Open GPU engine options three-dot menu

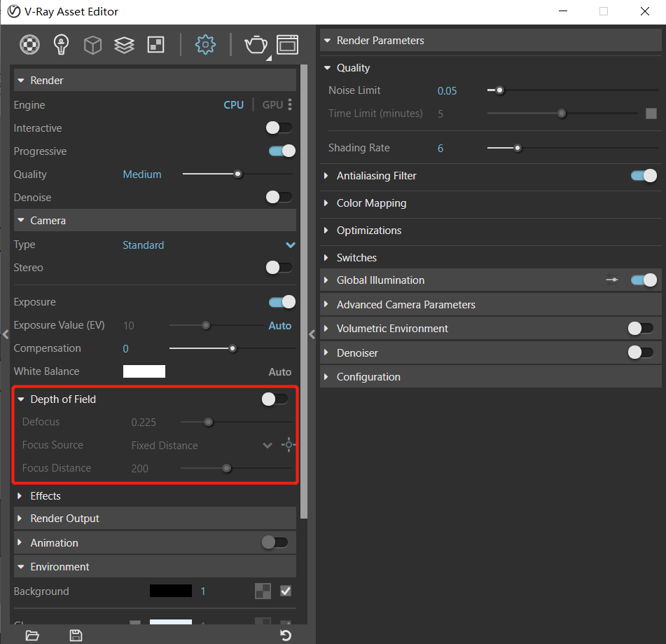click(290, 104)
